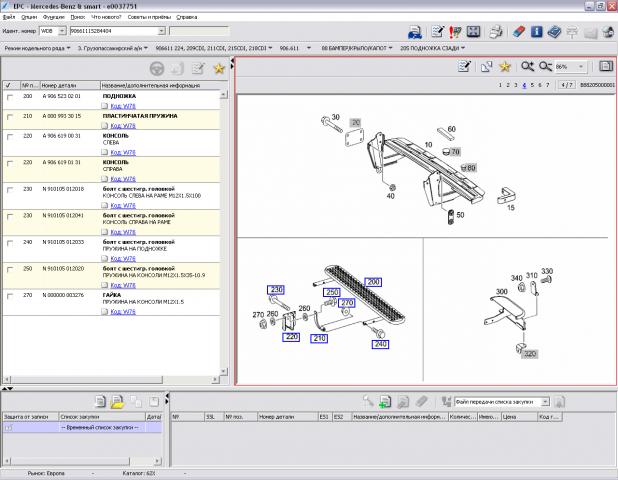
Task: Check the box for part N 000000 003276
Action: 10,296
